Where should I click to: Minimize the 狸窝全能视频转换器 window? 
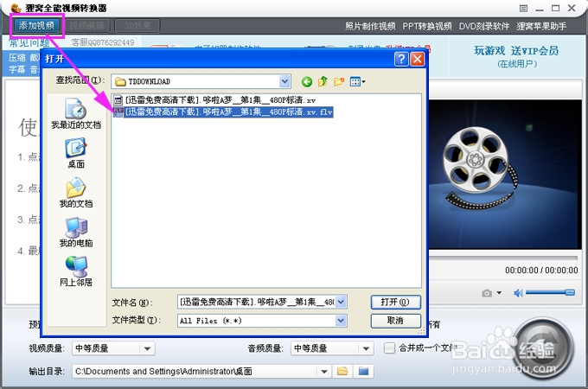coord(540,9)
